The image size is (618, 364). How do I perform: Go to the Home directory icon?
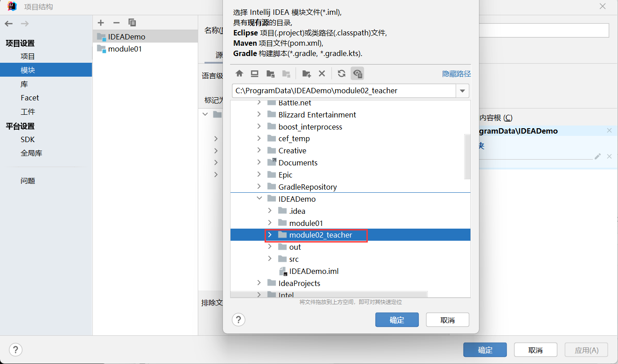pyautogui.click(x=239, y=74)
